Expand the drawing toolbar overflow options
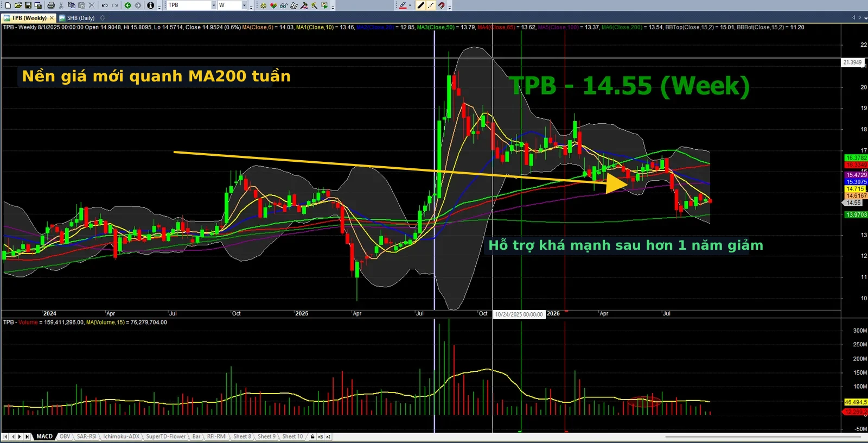 tap(450, 7)
